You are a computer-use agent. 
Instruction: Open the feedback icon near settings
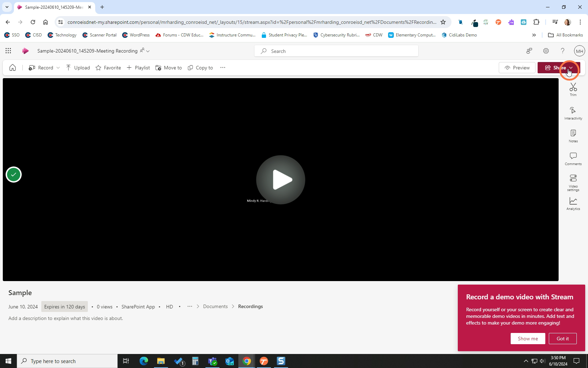click(x=529, y=51)
